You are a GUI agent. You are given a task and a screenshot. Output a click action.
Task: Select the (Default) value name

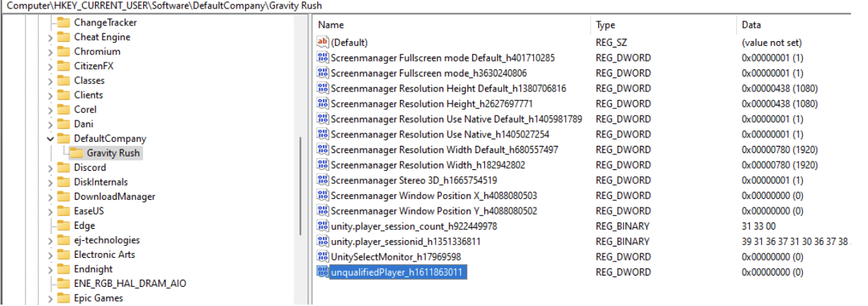pyautogui.click(x=349, y=42)
